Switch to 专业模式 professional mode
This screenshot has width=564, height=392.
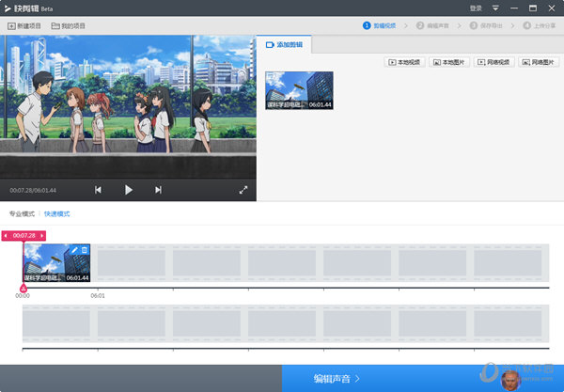pos(22,214)
